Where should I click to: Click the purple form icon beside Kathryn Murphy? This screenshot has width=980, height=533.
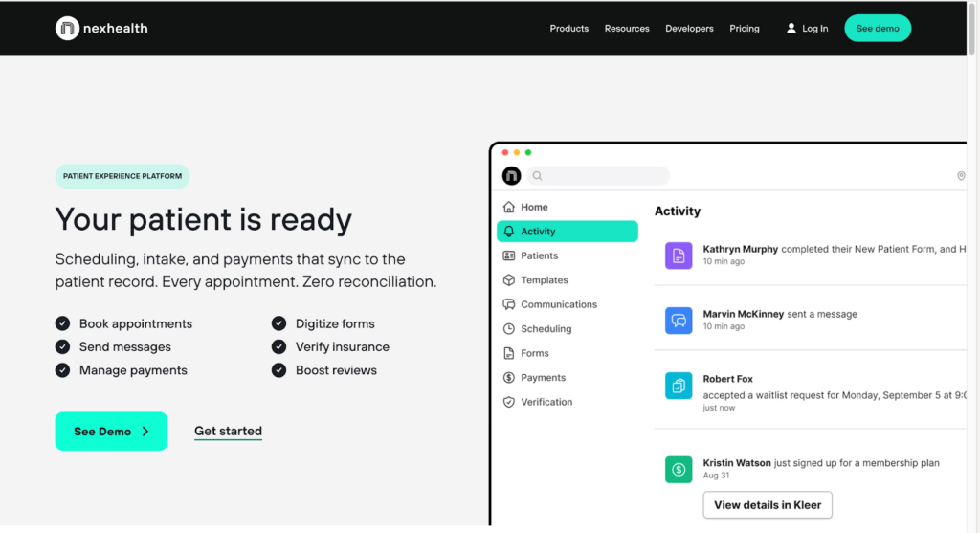[679, 255]
